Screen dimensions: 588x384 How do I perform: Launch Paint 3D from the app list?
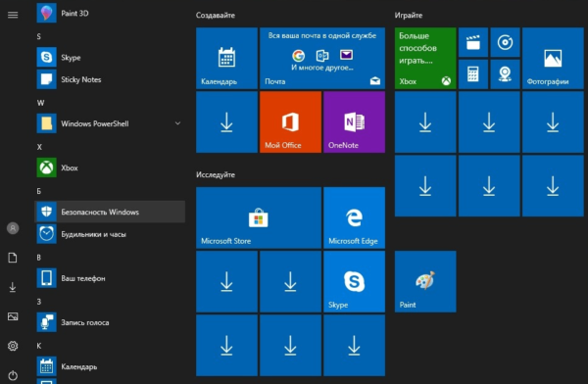tap(110, 13)
